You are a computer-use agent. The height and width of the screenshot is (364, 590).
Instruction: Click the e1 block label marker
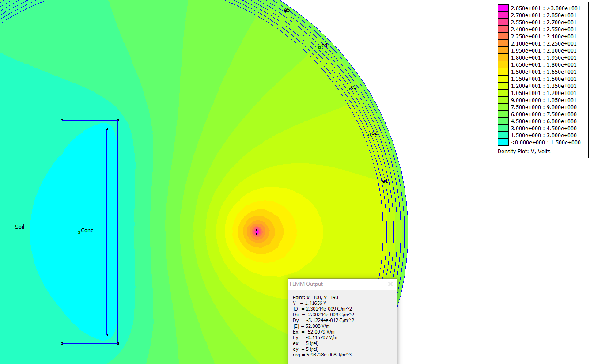point(379,183)
